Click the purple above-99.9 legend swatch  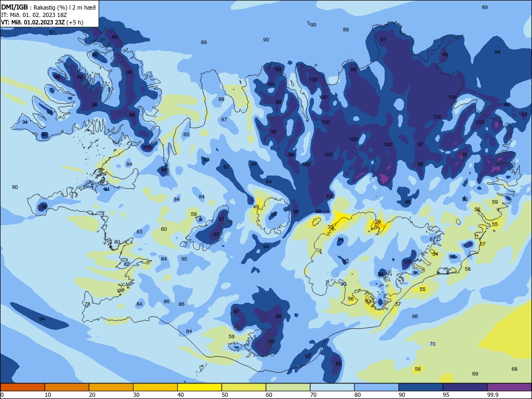[509, 387]
